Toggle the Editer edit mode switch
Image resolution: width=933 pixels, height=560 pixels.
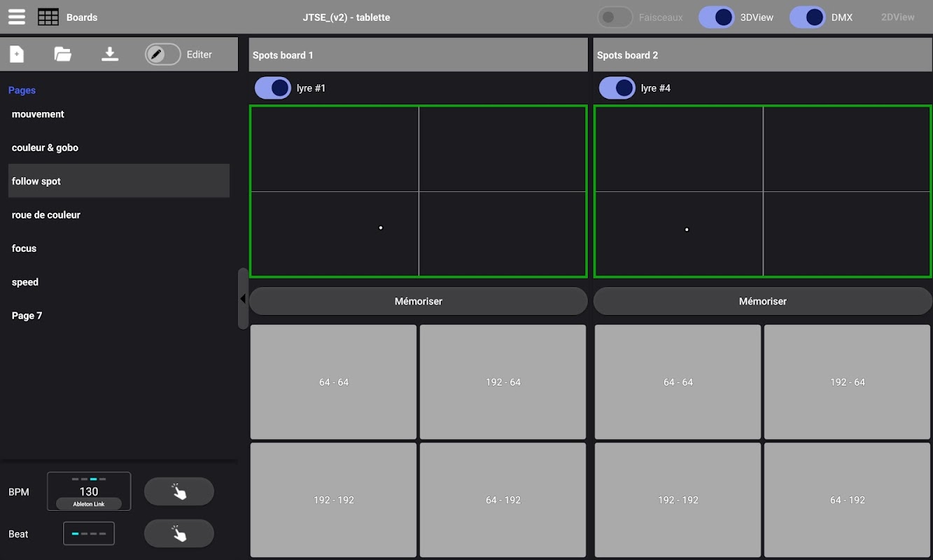click(x=163, y=55)
